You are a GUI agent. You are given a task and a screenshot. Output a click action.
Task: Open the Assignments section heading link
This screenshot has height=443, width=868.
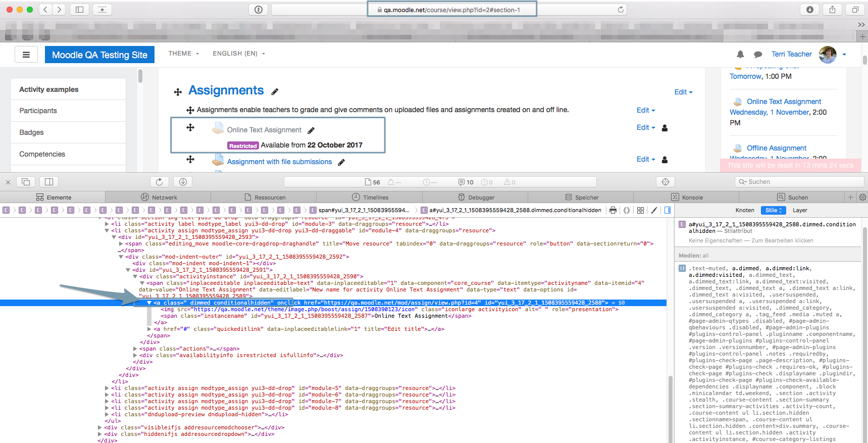coord(226,90)
